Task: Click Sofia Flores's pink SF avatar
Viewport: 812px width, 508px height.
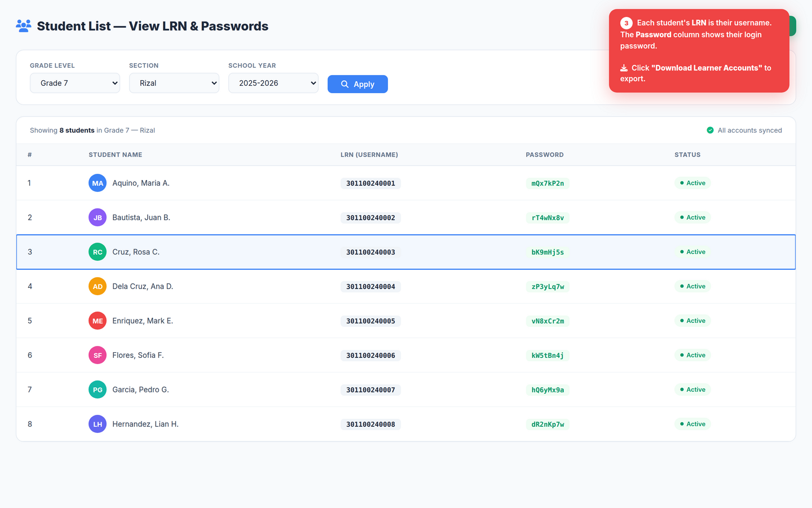Action: tap(97, 355)
